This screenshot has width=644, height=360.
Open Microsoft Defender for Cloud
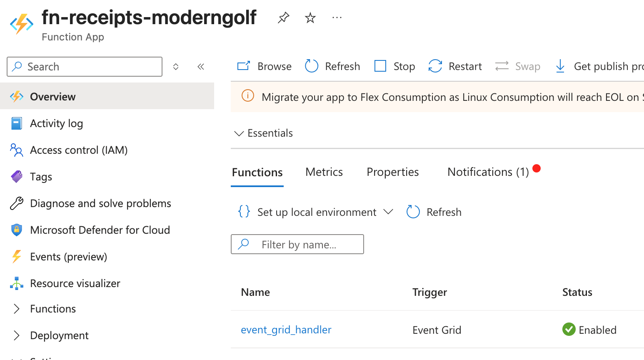coord(100,230)
